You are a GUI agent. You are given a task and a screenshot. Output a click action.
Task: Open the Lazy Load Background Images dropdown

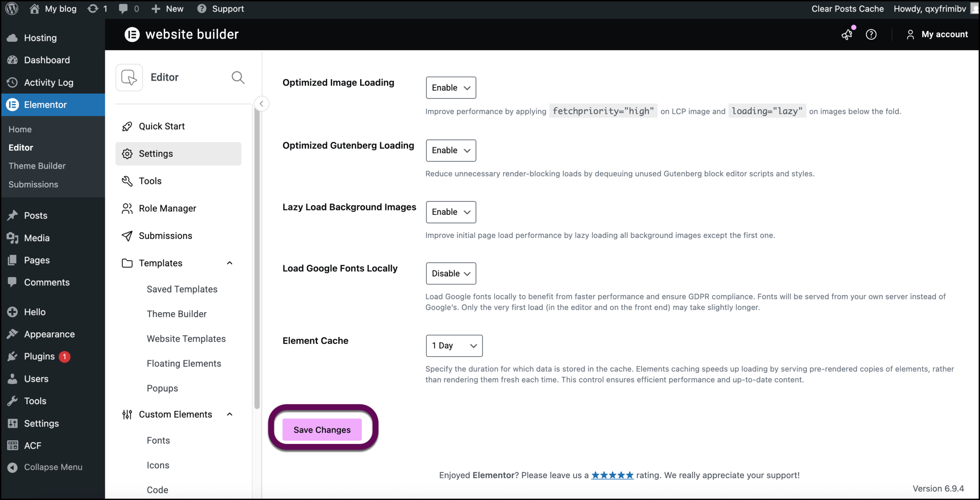click(451, 212)
